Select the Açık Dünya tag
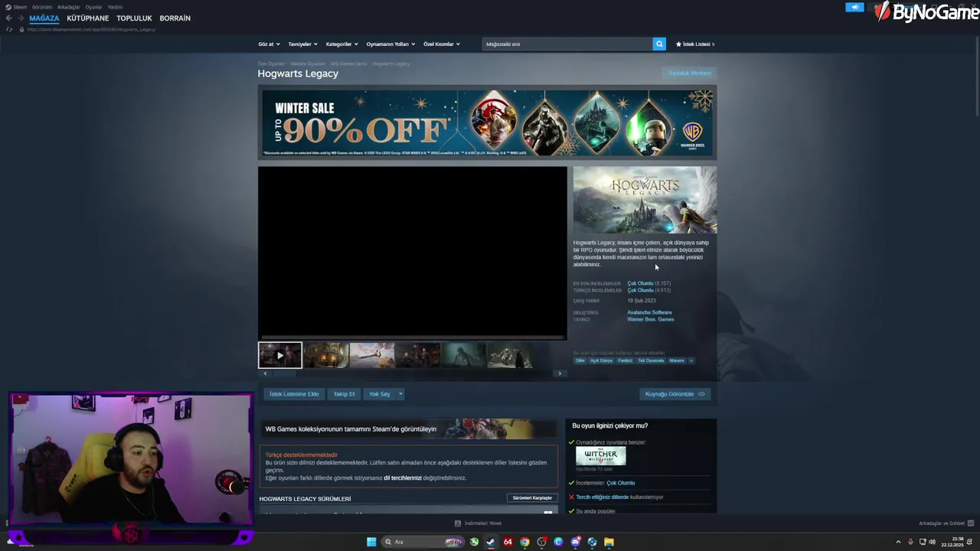 [602, 360]
